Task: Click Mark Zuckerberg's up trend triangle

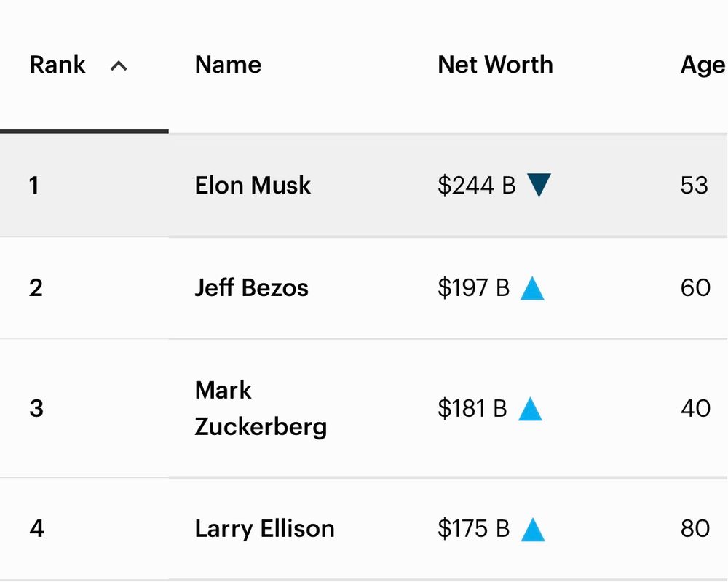Action: pos(530,409)
